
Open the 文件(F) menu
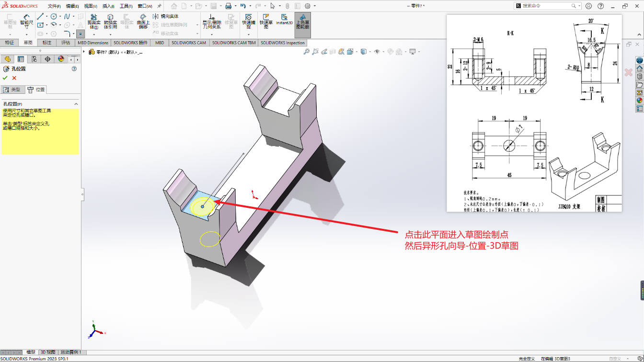(54, 6)
